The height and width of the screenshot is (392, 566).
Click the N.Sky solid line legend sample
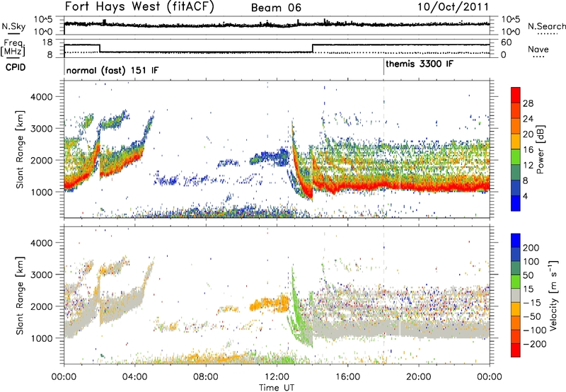(13, 33)
